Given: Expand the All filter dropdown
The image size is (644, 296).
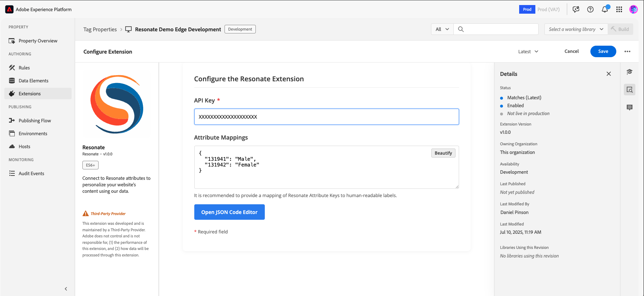Looking at the screenshot, I should (442, 29).
